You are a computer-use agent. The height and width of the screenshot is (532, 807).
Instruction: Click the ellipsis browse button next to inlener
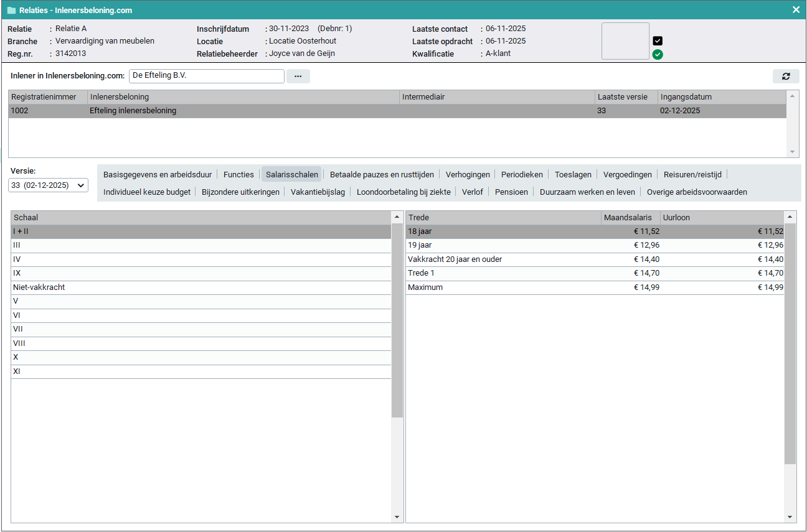pyautogui.click(x=298, y=76)
